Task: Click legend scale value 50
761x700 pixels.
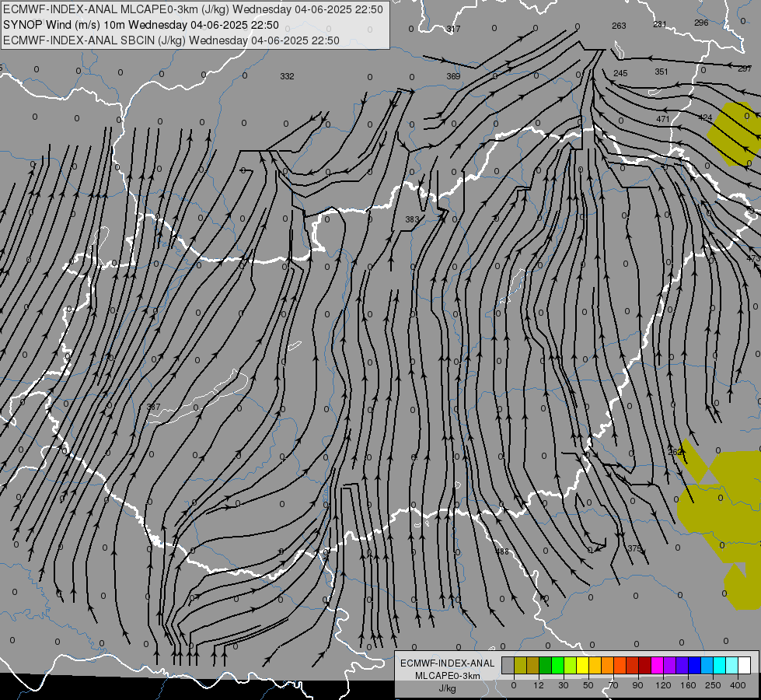Action: tap(588, 685)
